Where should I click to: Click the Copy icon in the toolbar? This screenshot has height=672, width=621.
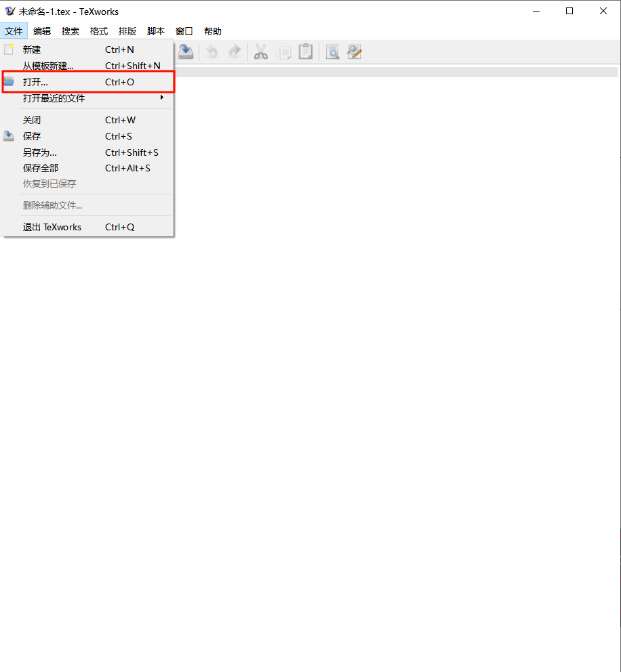coord(283,52)
